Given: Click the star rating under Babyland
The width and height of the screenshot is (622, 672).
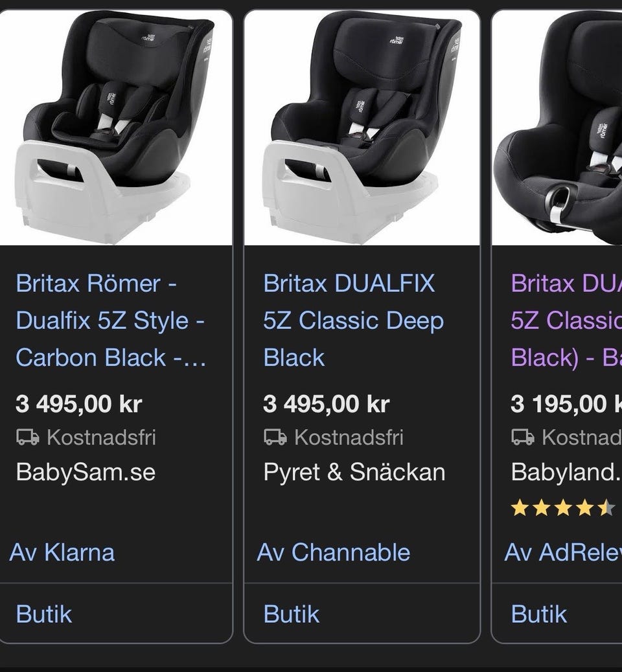Looking at the screenshot, I should 562,508.
